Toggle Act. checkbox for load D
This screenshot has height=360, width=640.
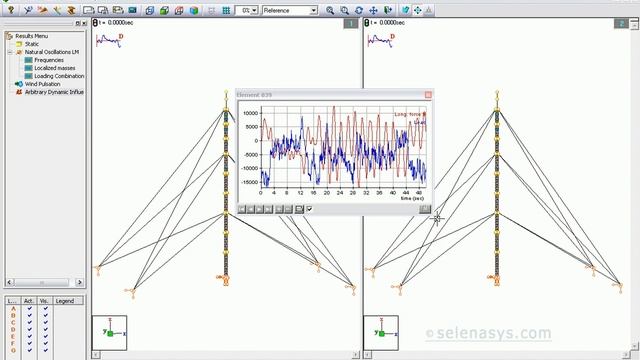tap(29, 329)
